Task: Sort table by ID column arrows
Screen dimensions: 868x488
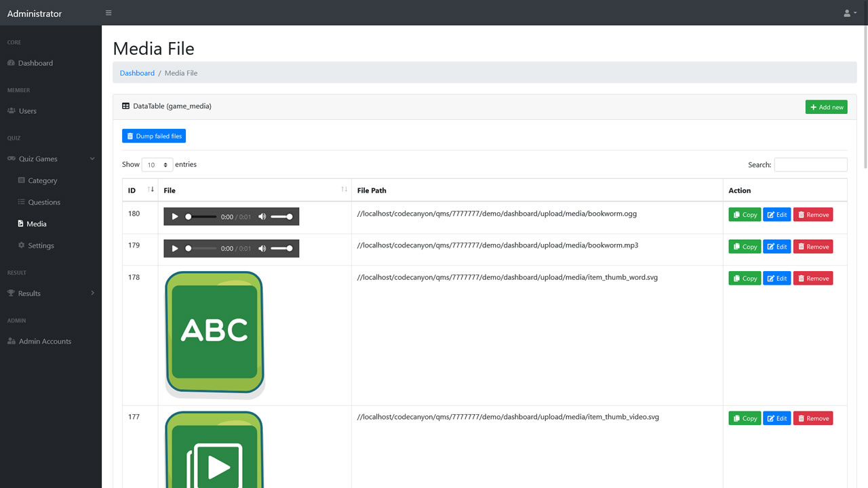Action: coord(151,190)
